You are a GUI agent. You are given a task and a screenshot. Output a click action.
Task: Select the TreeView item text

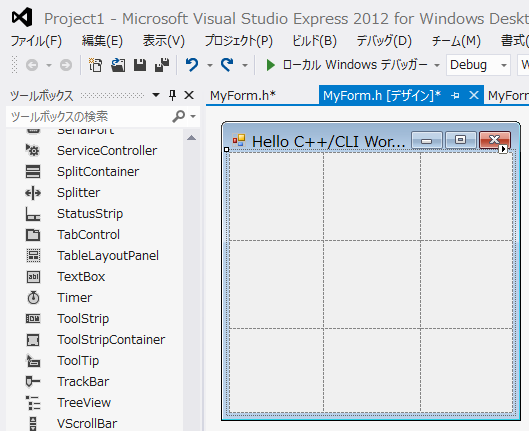point(84,403)
